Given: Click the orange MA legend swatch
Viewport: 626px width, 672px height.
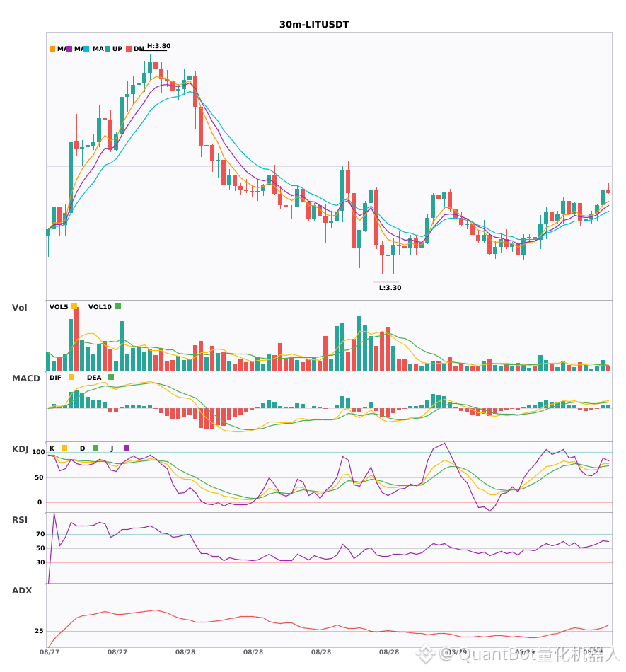Looking at the screenshot, I should click(52, 49).
